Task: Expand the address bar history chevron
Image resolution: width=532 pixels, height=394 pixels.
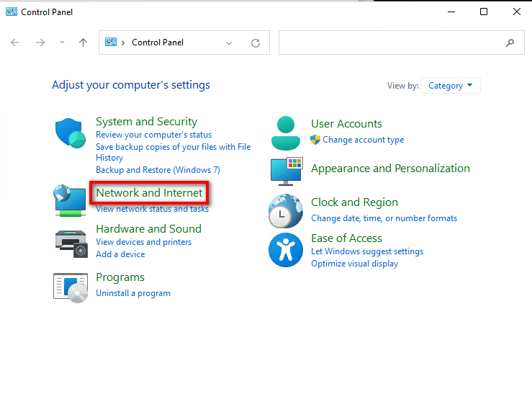Action: click(229, 43)
